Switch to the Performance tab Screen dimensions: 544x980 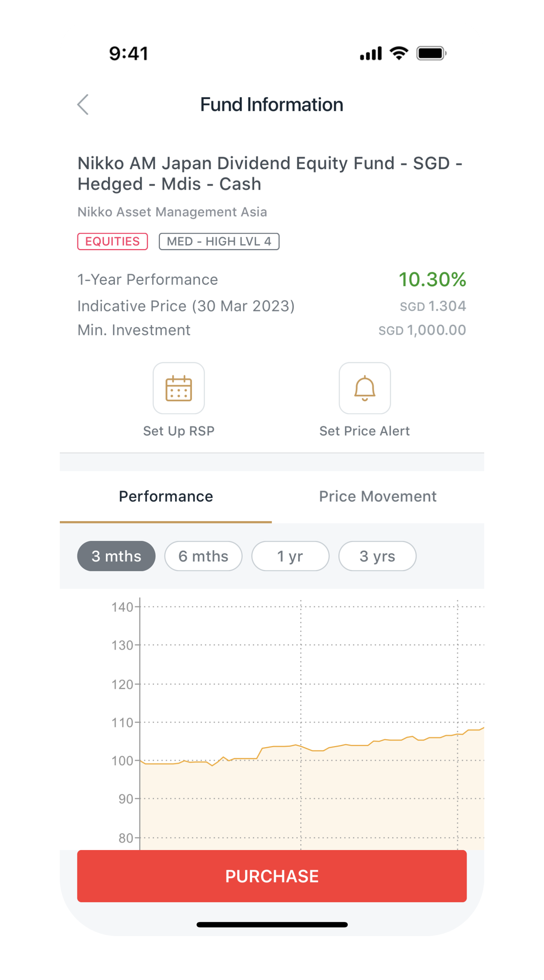point(166,497)
